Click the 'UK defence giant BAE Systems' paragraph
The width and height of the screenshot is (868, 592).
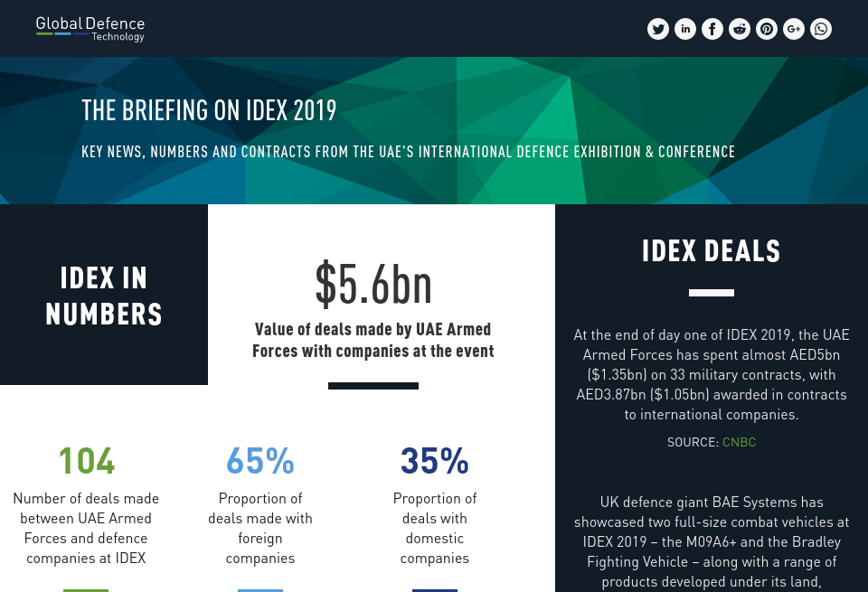tap(712, 542)
